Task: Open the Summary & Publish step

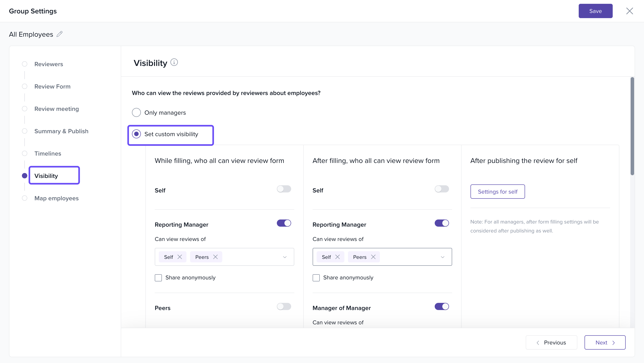Action: pyautogui.click(x=61, y=131)
